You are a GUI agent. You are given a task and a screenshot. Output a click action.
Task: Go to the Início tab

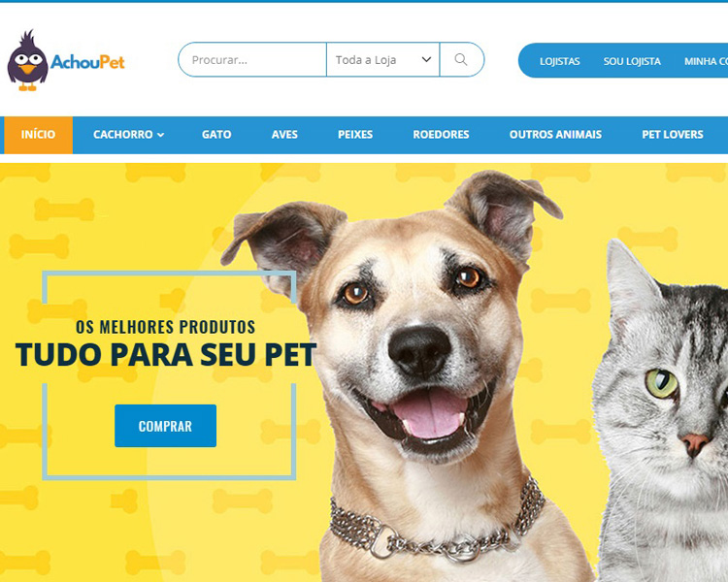(x=38, y=135)
